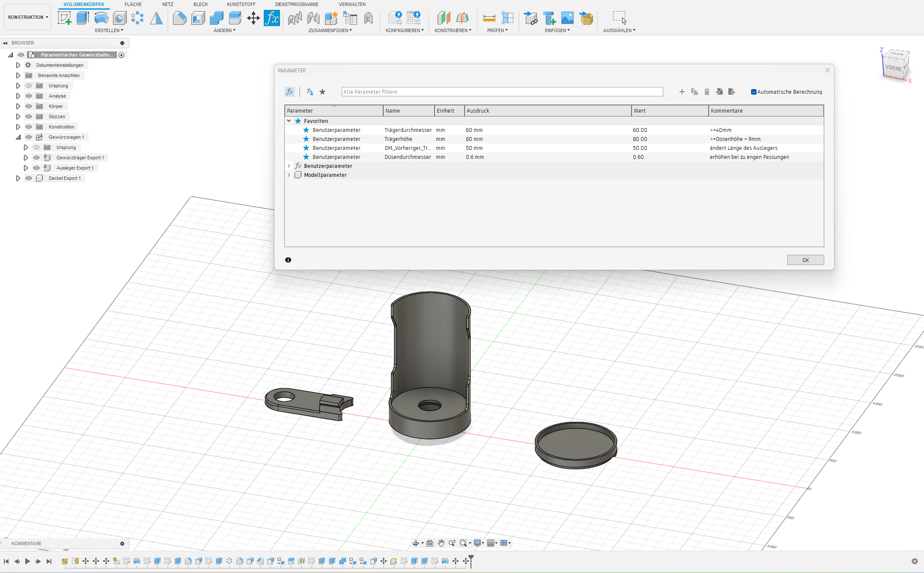Click the delete parameter trash icon

click(x=707, y=92)
